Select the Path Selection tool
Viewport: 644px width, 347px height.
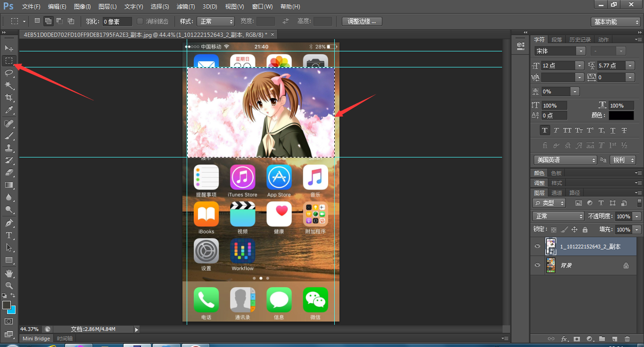[x=9, y=247]
